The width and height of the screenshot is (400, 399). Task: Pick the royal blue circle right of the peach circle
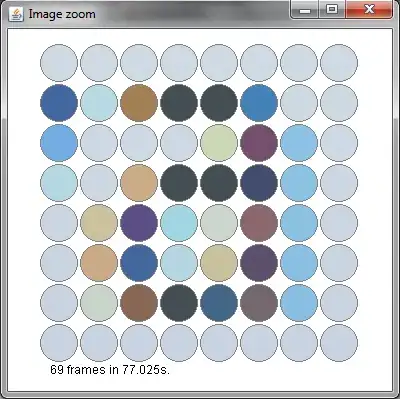(139, 263)
